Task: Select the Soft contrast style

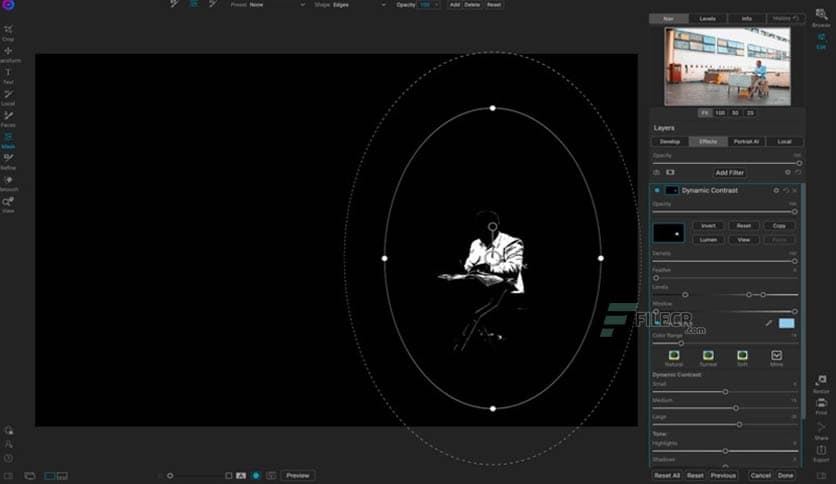Action: 742,356
